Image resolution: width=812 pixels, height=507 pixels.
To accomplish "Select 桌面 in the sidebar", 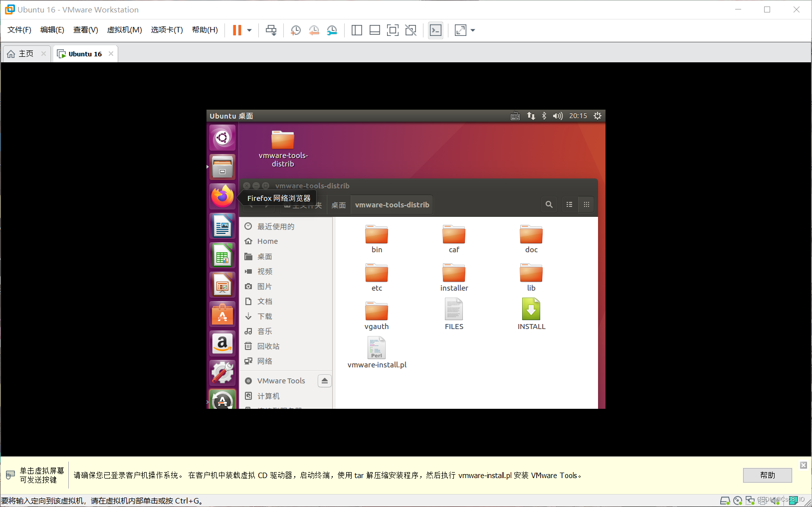I will coord(286,256).
